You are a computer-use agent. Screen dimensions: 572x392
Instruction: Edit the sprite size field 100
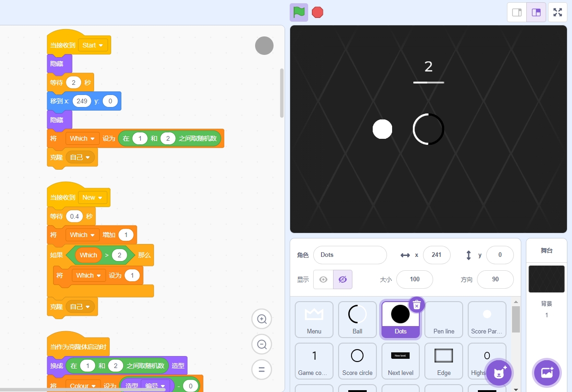pos(414,279)
